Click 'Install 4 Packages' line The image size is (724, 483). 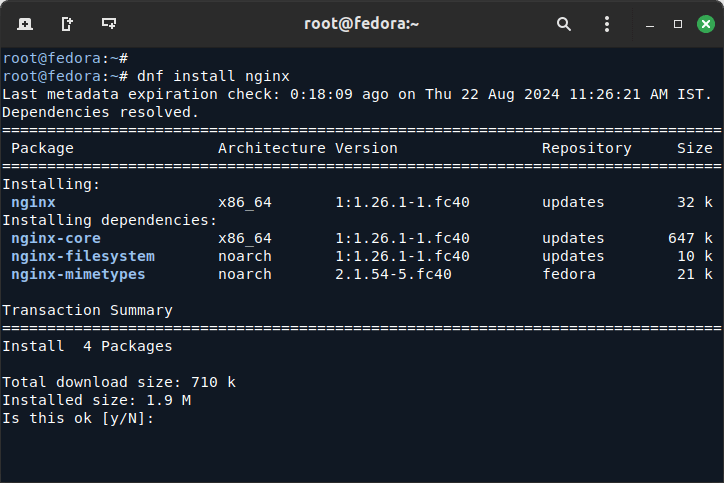(87, 346)
